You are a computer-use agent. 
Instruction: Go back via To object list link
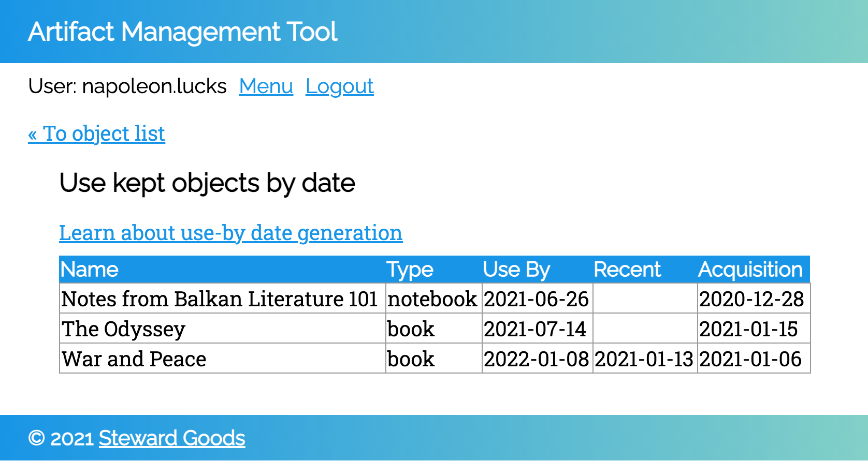click(x=96, y=134)
